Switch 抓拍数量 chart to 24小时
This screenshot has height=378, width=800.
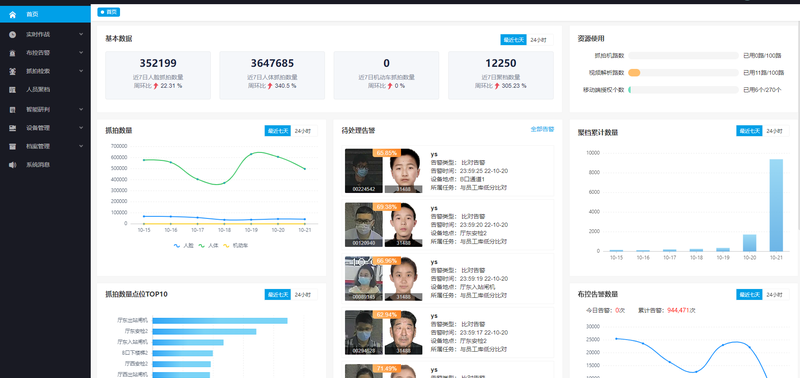(304, 131)
